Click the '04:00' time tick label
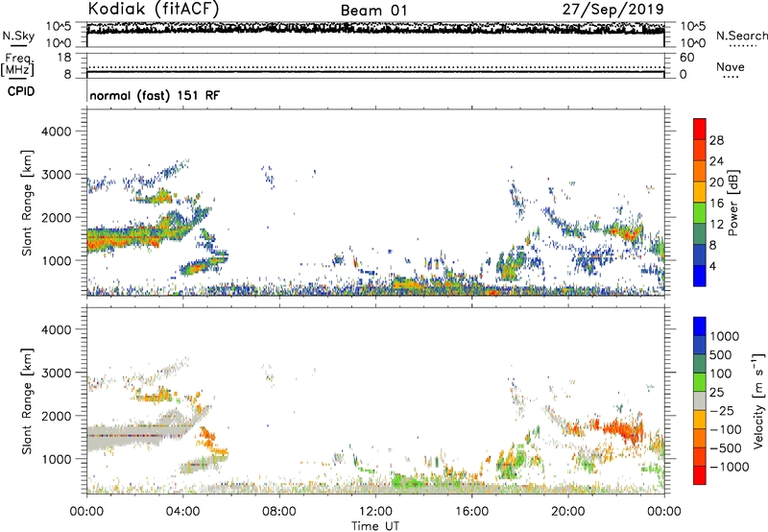The height and width of the screenshot is (532, 768). click(x=182, y=512)
